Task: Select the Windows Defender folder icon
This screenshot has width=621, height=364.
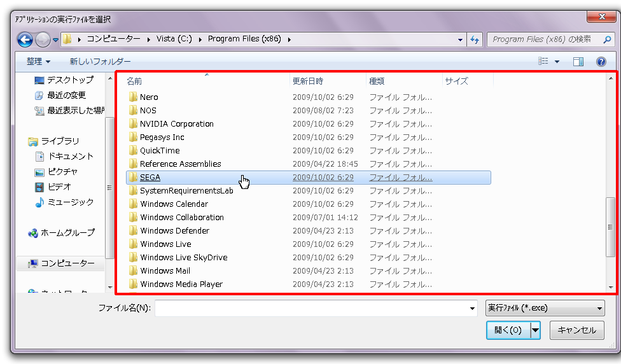Action: coord(133,230)
